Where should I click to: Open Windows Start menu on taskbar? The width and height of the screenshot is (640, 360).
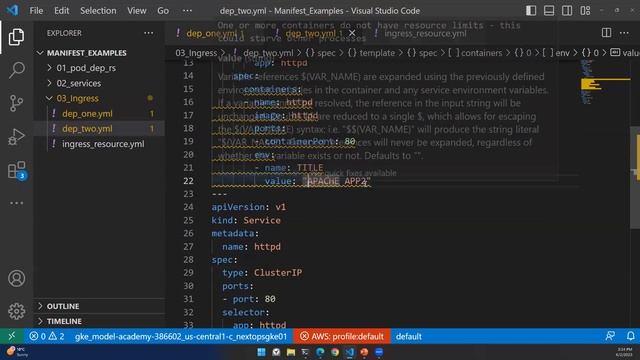click(x=262, y=352)
